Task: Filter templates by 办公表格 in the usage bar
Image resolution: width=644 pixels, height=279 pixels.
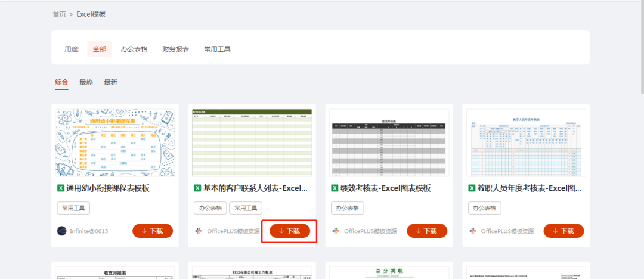Action: (x=134, y=49)
